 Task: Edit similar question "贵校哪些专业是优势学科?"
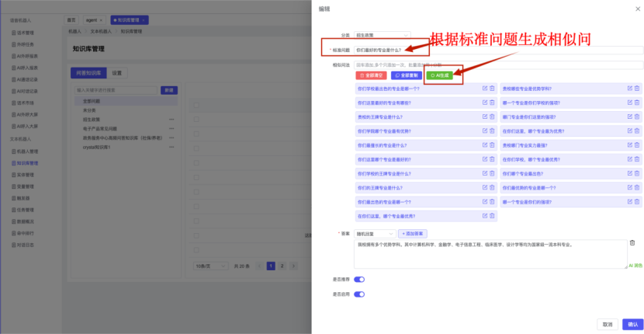point(629,89)
